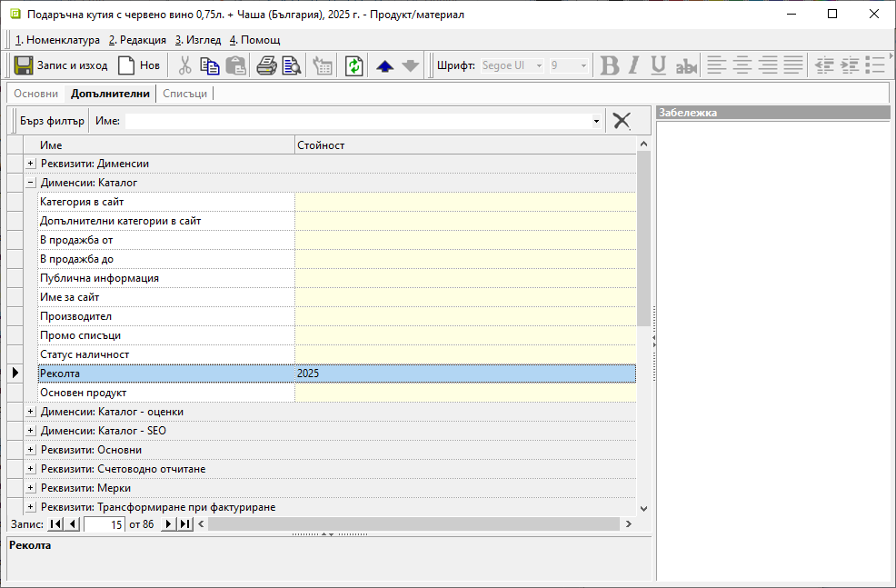Expand Реквизити: Дименсии group

[31, 164]
